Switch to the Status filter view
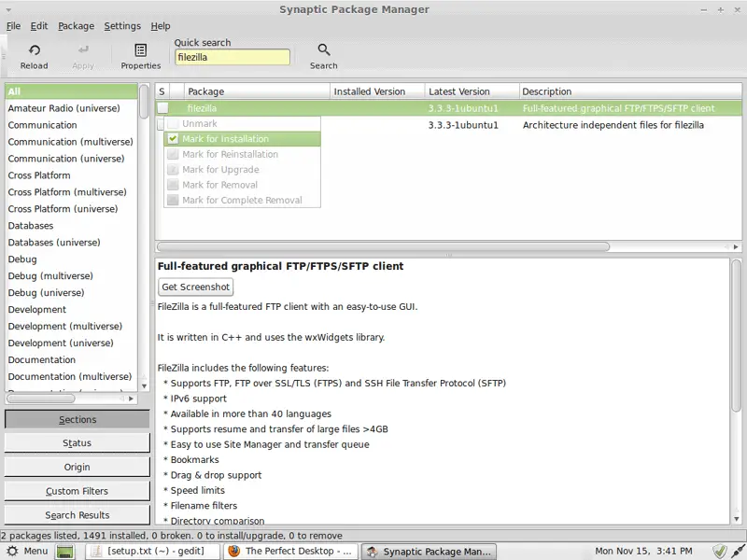The width and height of the screenshot is (747, 560). point(78,442)
